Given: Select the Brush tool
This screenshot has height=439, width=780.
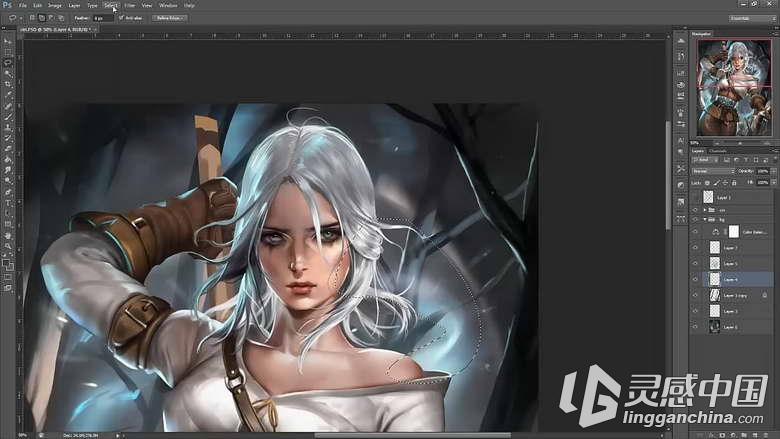Looking at the screenshot, I should (7, 117).
